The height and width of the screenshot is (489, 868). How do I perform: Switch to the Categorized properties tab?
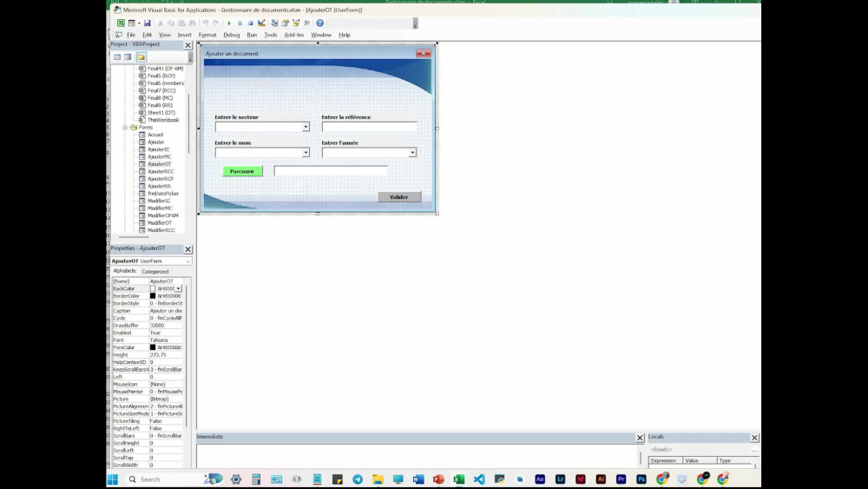155,271
